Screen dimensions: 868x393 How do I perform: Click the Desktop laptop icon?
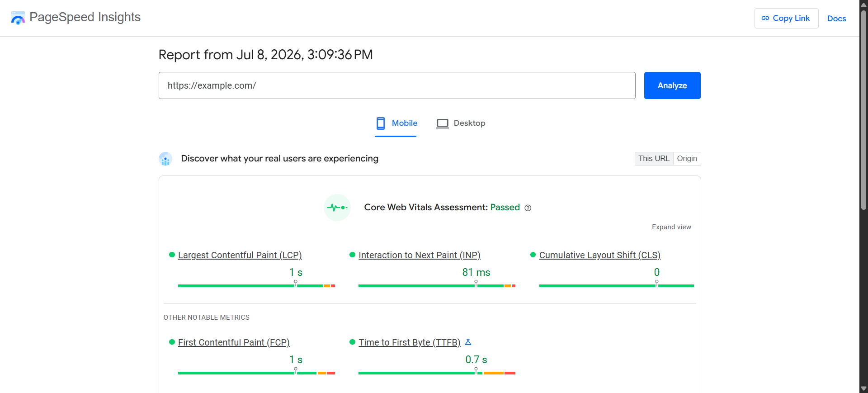(443, 123)
